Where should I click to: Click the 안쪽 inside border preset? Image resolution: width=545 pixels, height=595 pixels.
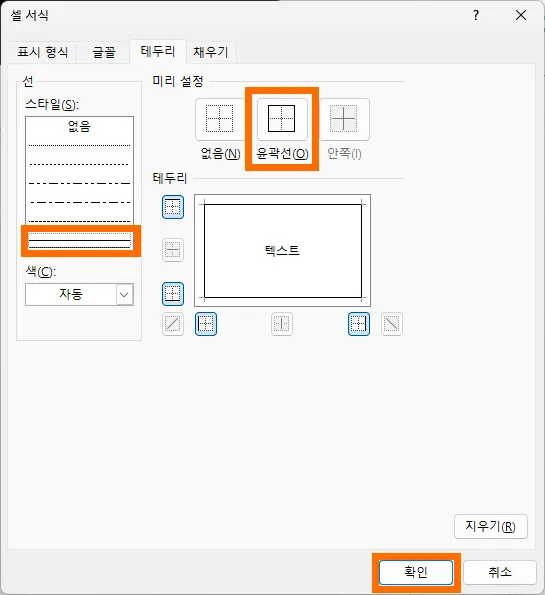click(344, 119)
